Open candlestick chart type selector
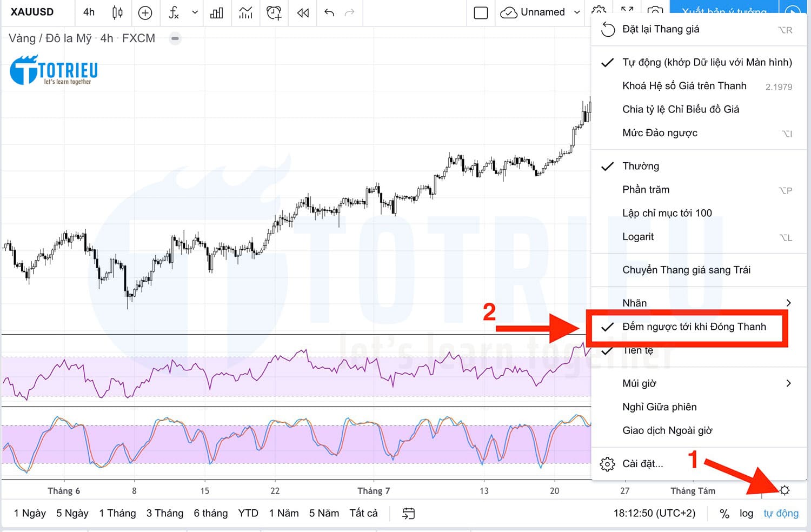 coord(117,12)
